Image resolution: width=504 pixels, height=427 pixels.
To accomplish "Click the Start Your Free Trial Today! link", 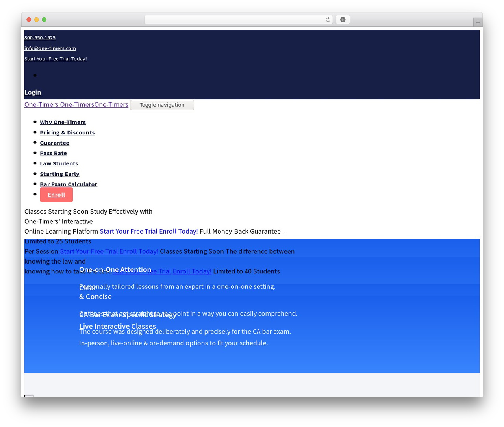I will [56, 59].
